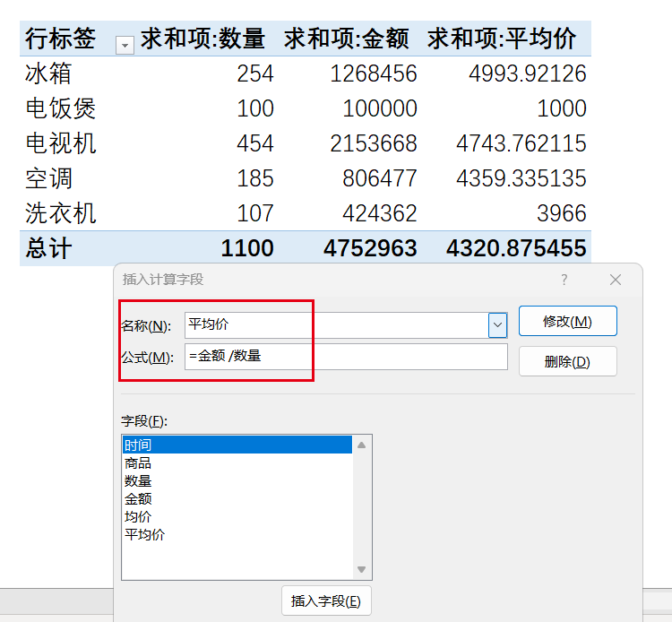Click the help question mark in dialog
Viewport: 672px width, 622px height.
[564, 280]
